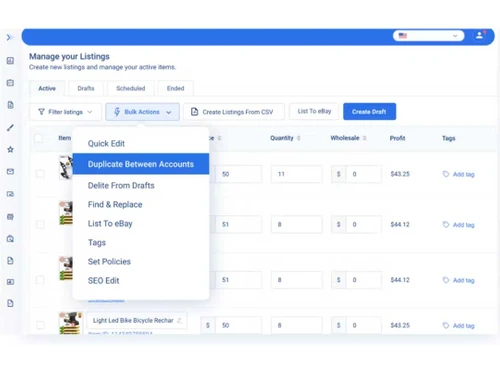Click the List To eBay toolbar button
Viewport: 500px width, 375px height.
point(314,111)
